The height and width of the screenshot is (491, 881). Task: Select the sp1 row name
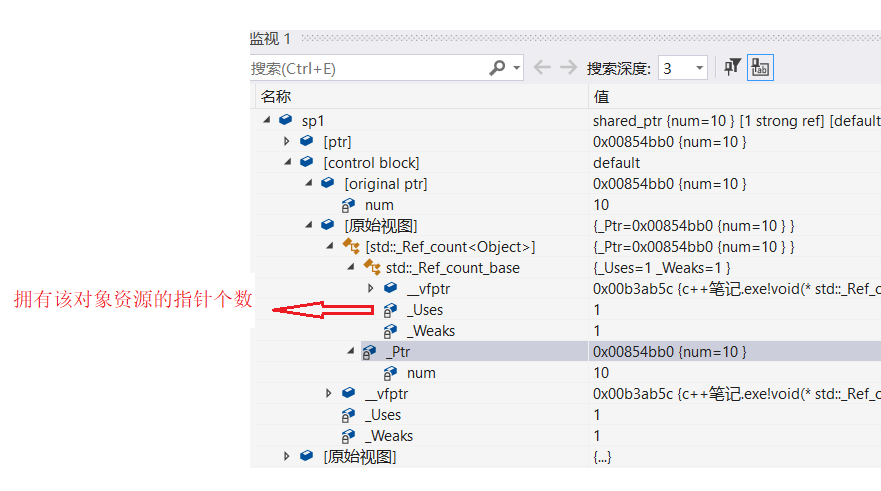312,121
